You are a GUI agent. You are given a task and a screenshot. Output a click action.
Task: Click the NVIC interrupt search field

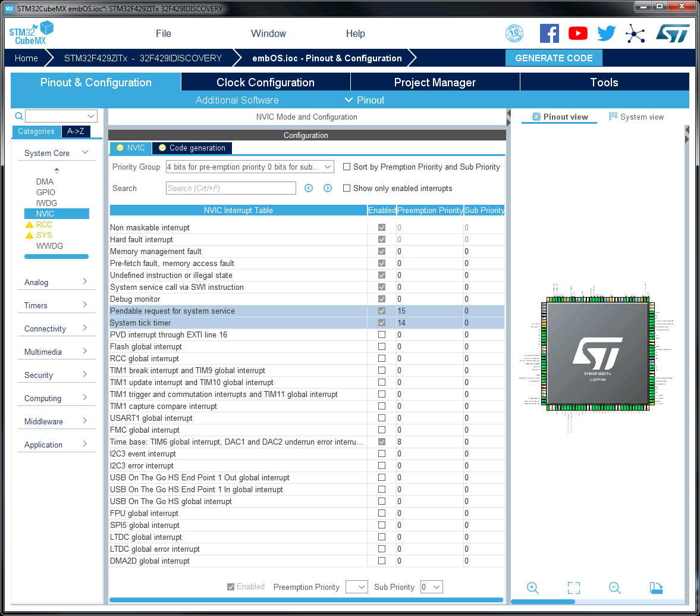click(x=231, y=188)
